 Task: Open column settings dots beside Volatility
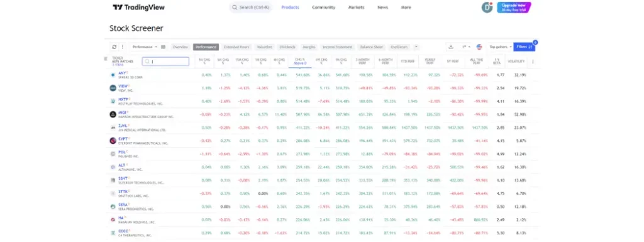(x=533, y=62)
